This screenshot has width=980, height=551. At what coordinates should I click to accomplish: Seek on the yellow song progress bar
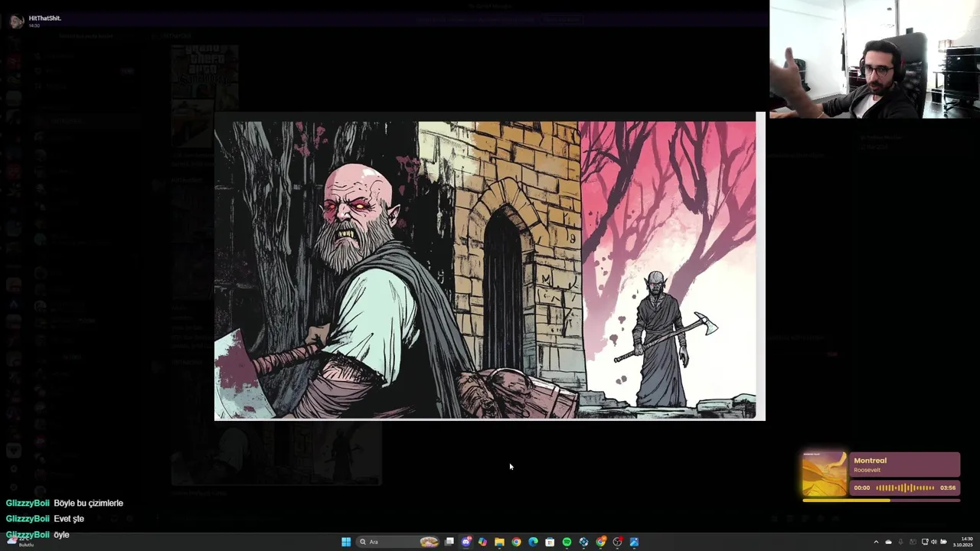coord(881,500)
